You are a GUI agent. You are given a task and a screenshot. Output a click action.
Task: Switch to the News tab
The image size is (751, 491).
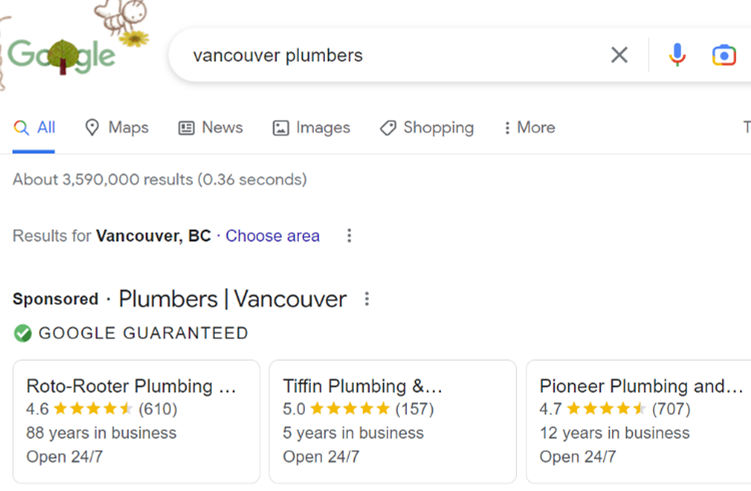point(211,127)
